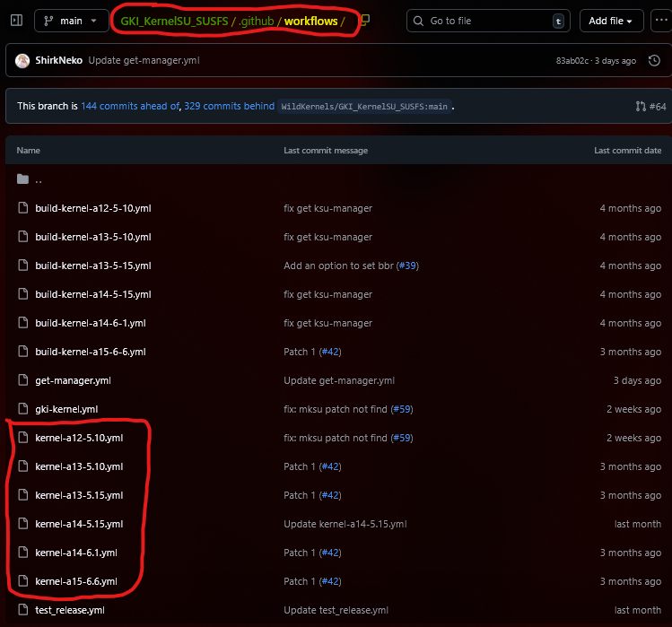The width and height of the screenshot is (672, 627).
Task: Open kernel-a14-6.1.yml file
Action: [76, 553]
